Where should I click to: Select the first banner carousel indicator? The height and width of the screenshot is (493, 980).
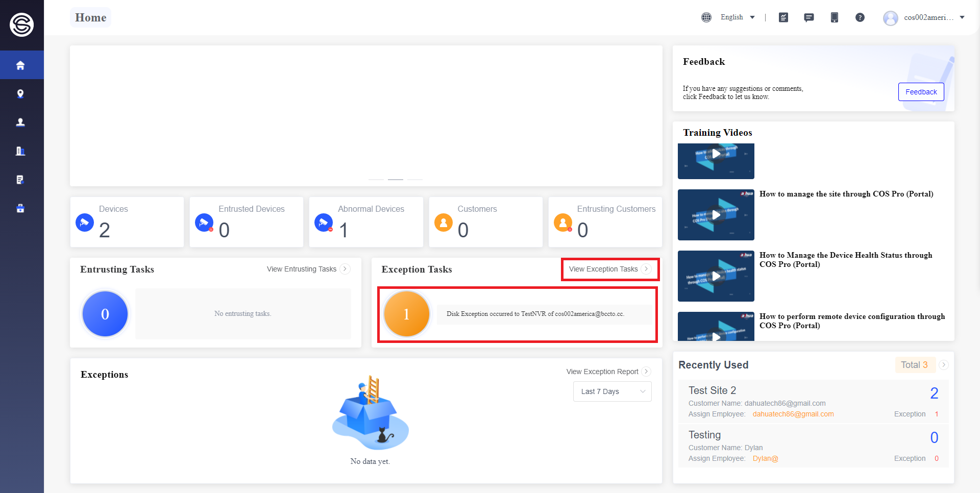click(x=376, y=180)
